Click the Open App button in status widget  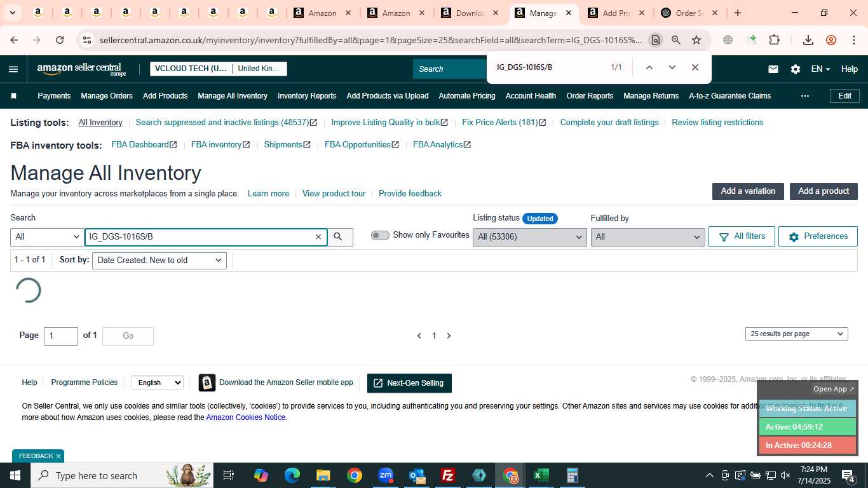click(x=834, y=389)
